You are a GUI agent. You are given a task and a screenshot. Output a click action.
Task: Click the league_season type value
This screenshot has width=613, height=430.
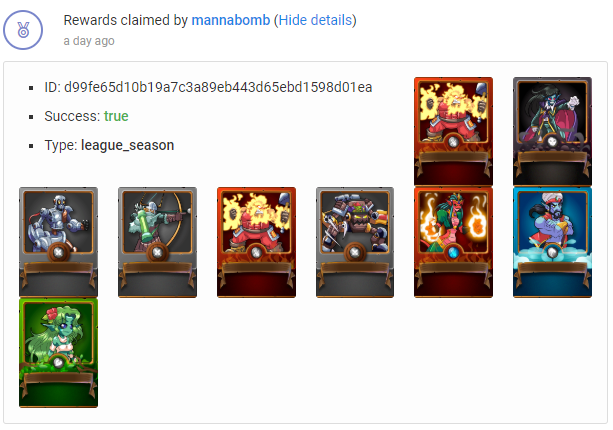click(127, 145)
